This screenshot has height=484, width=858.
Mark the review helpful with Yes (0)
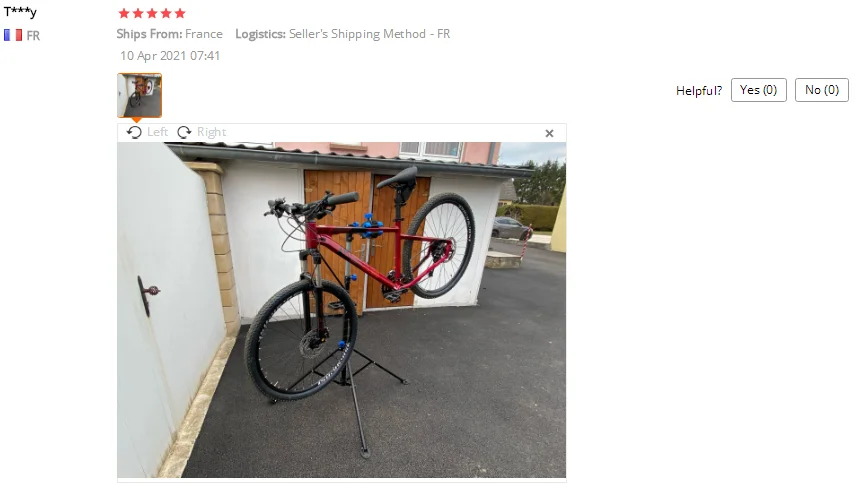coord(758,90)
